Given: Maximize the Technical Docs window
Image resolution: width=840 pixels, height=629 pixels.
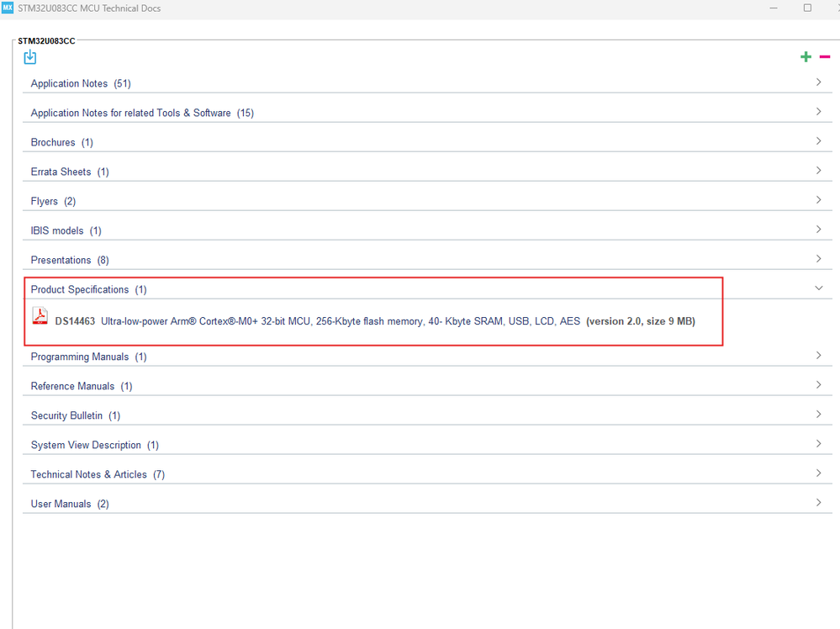Looking at the screenshot, I should (807, 8).
